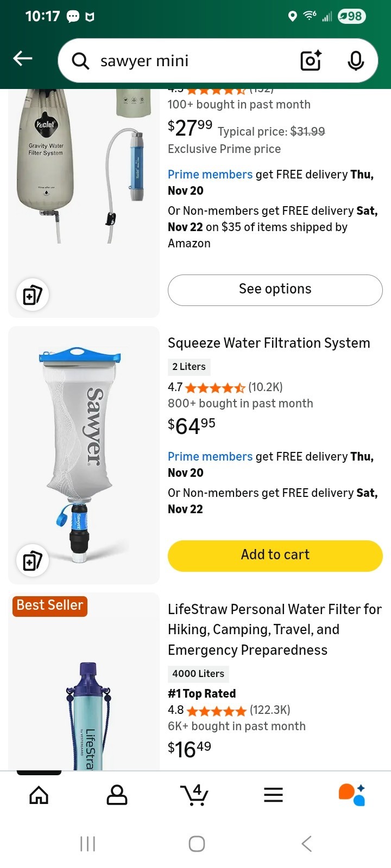Screen dimensions: 391x868
Task: Open your account profile icon
Action: click(117, 794)
